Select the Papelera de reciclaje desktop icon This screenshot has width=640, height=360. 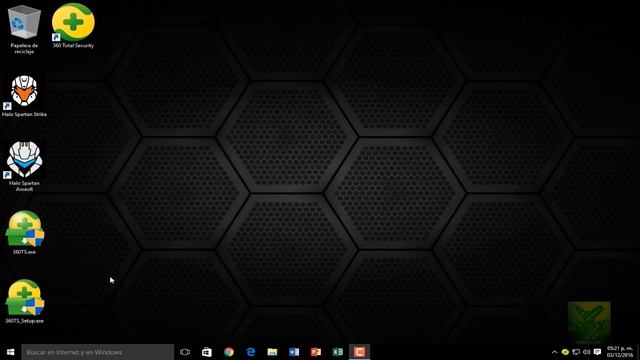point(24,29)
